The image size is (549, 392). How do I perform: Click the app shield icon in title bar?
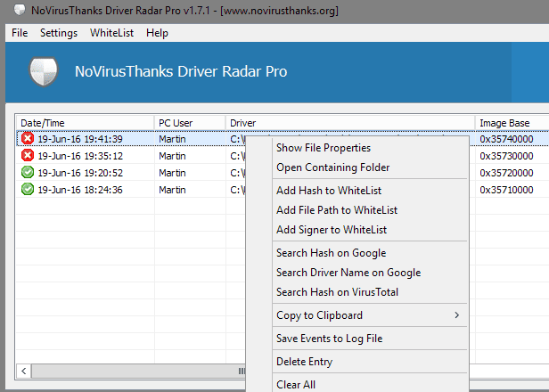[x=20, y=10]
